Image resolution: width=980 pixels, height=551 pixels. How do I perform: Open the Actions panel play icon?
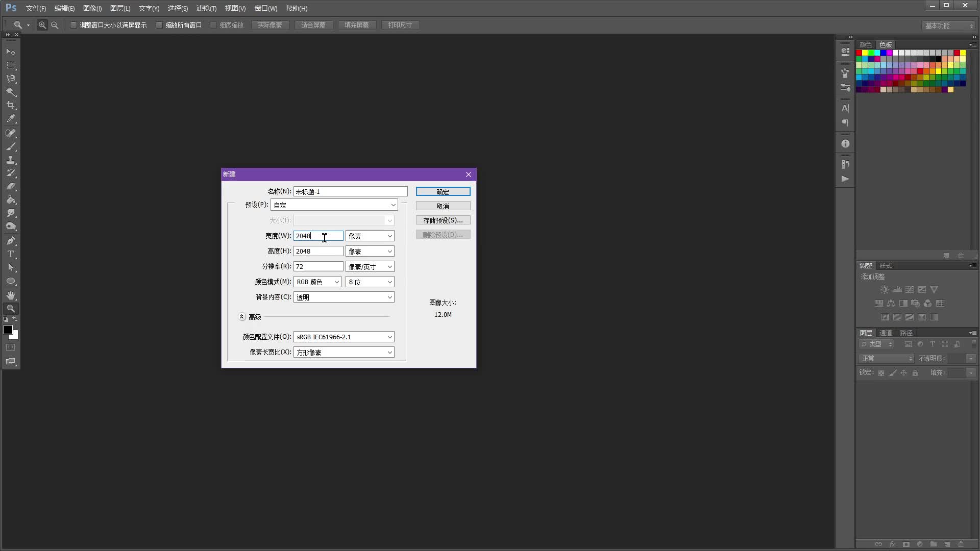point(845,179)
